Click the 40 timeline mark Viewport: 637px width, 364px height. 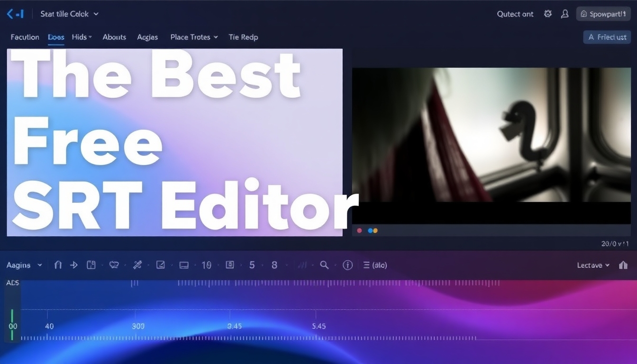click(49, 326)
